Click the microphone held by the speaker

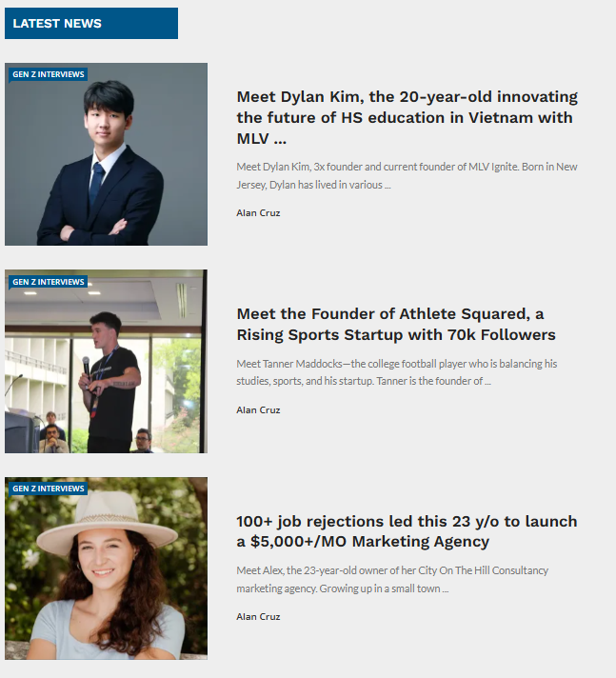tap(86, 366)
